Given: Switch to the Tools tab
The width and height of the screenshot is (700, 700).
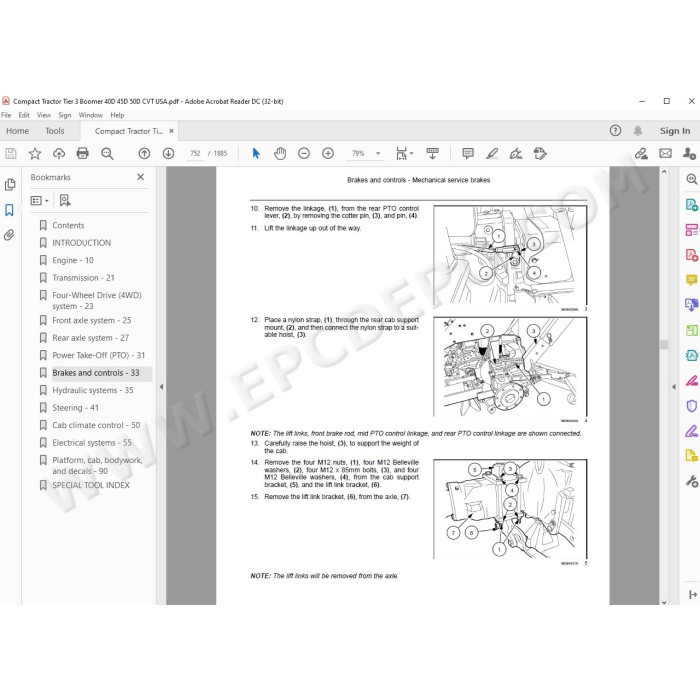Looking at the screenshot, I should click(54, 131).
